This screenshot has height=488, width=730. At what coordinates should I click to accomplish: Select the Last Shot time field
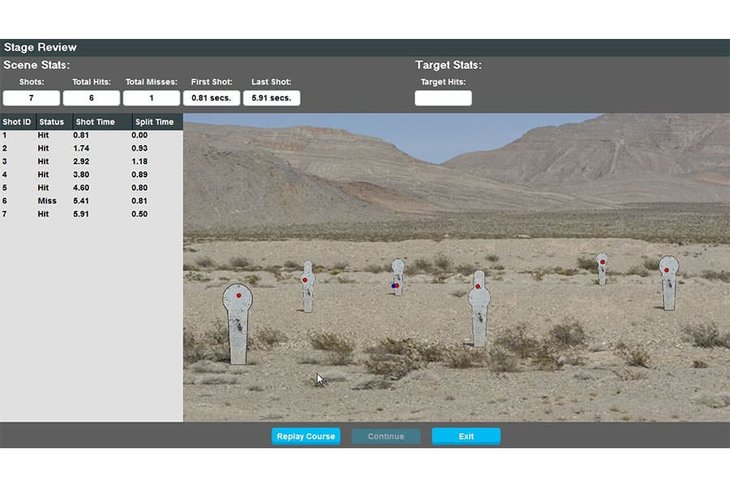271,98
